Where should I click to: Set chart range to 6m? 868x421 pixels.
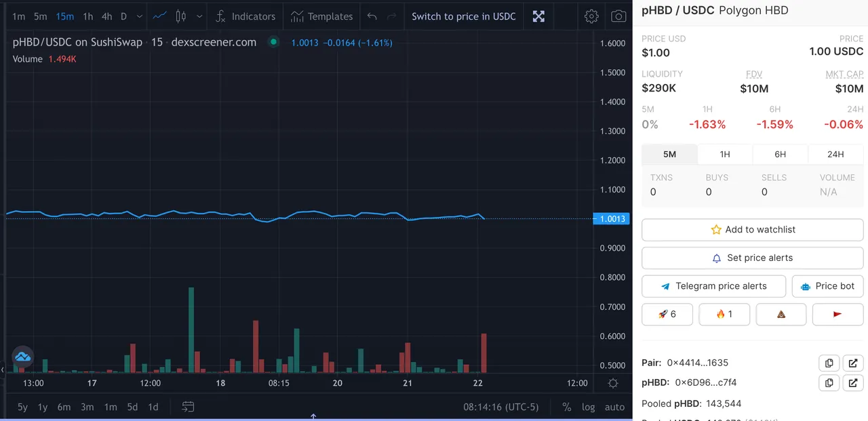tap(64, 407)
